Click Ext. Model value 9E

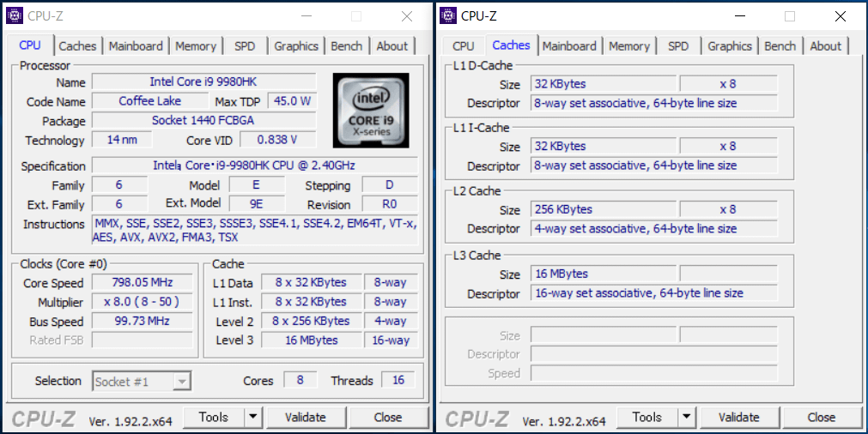(x=257, y=203)
